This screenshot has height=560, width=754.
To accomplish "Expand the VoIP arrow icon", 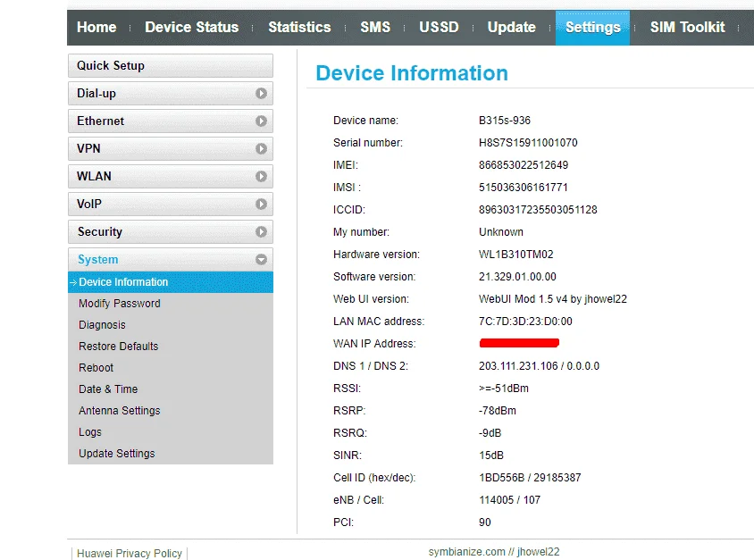I will tap(261, 205).
